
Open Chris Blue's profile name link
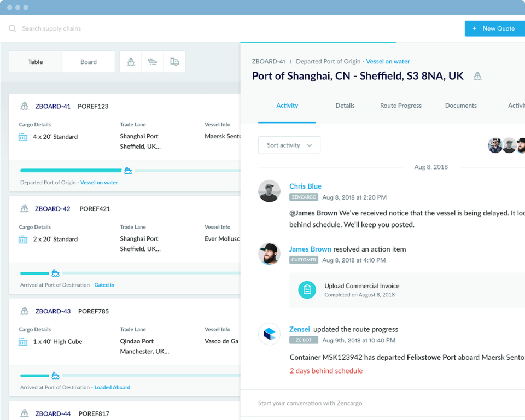pos(305,186)
